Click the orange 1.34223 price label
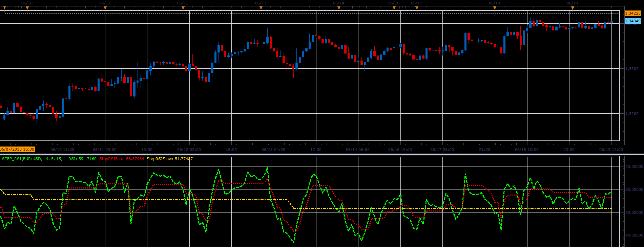The width and height of the screenshot is (644, 247). [x=632, y=13]
